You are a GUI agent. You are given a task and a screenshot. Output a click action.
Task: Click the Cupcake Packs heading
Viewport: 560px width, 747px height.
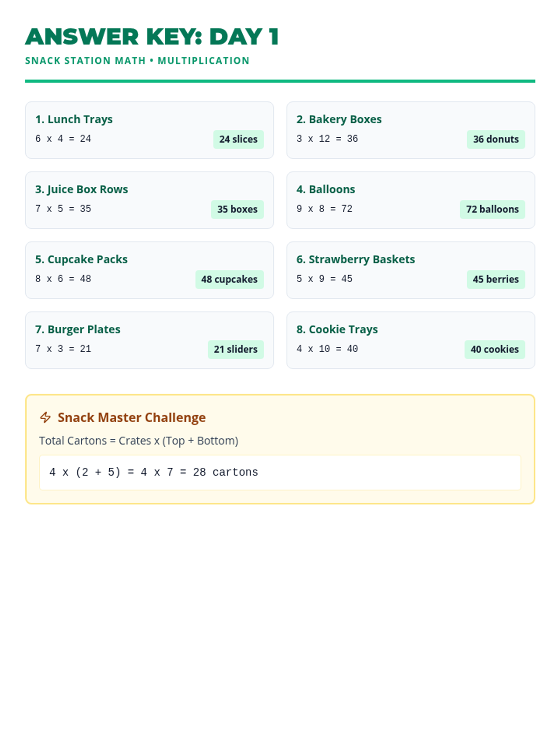81,259
